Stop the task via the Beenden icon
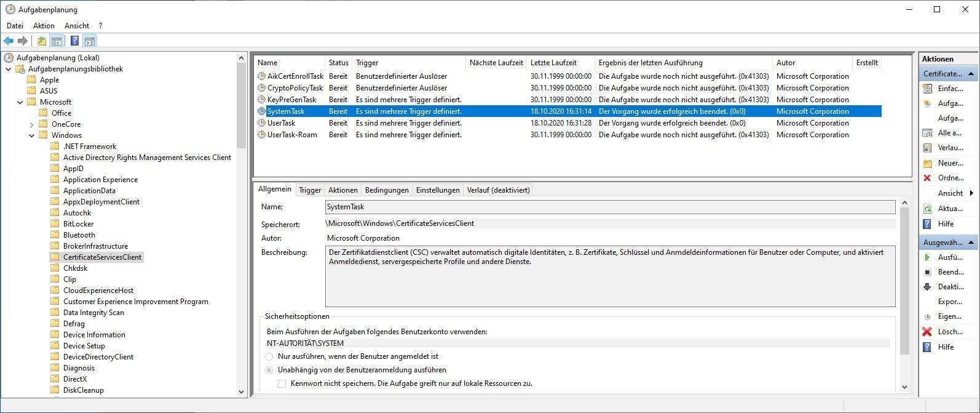The height and width of the screenshot is (413, 980). 928,271
